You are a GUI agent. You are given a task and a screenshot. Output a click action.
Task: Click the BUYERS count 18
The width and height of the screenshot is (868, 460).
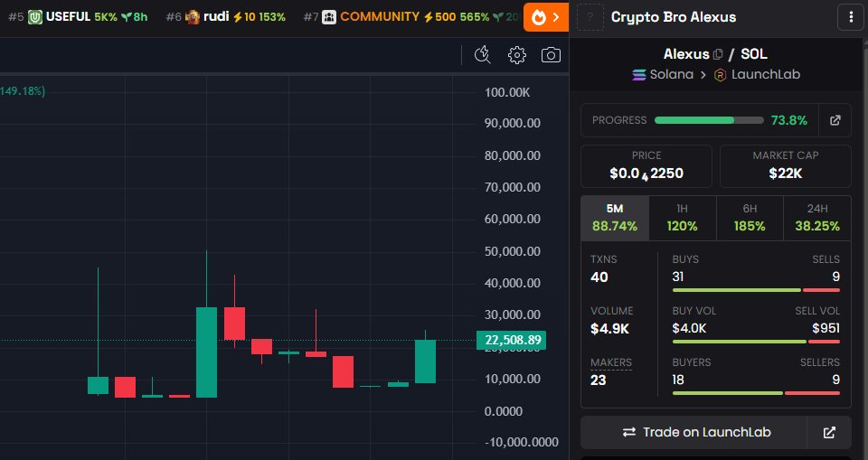pos(678,380)
